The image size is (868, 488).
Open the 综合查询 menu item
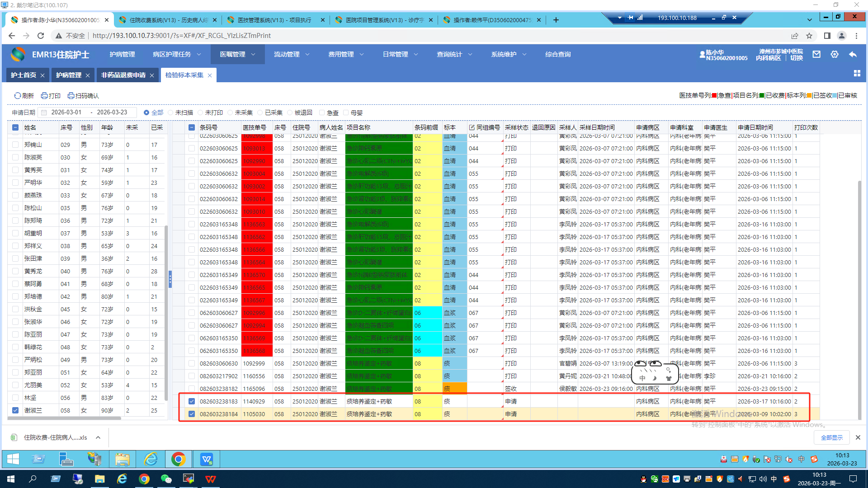pos(557,54)
